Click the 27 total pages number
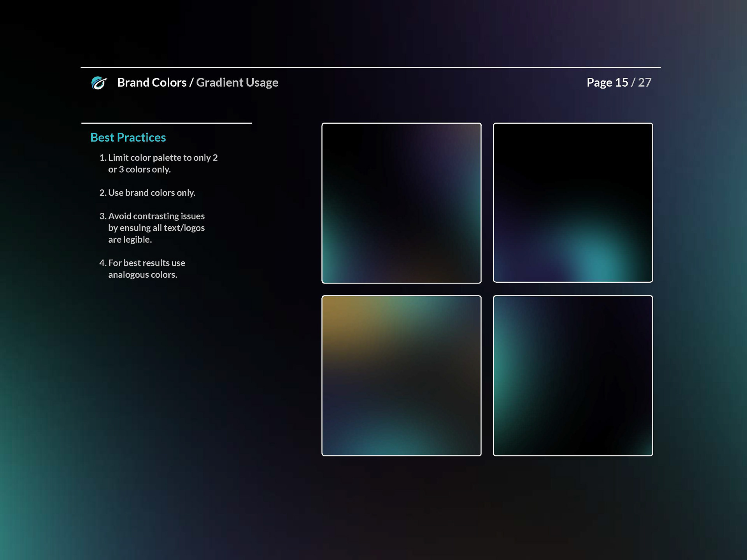747x560 pixels. [x=645, y=82]
